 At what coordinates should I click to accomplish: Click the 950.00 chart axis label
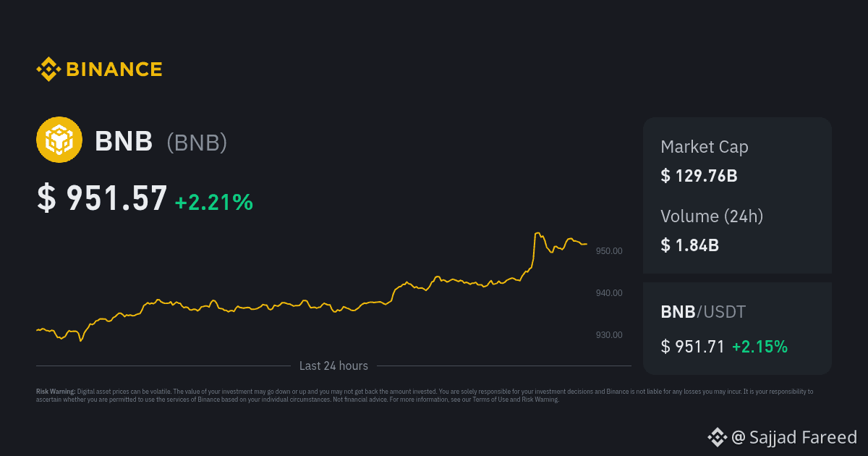[608, 251]
